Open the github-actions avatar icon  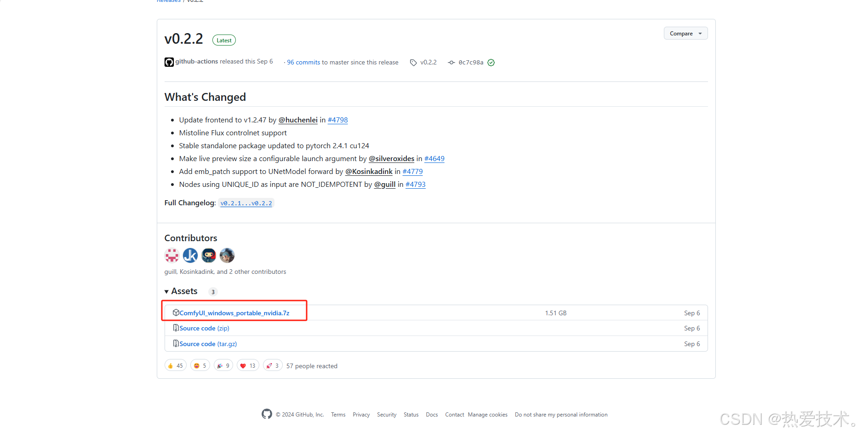169,62
